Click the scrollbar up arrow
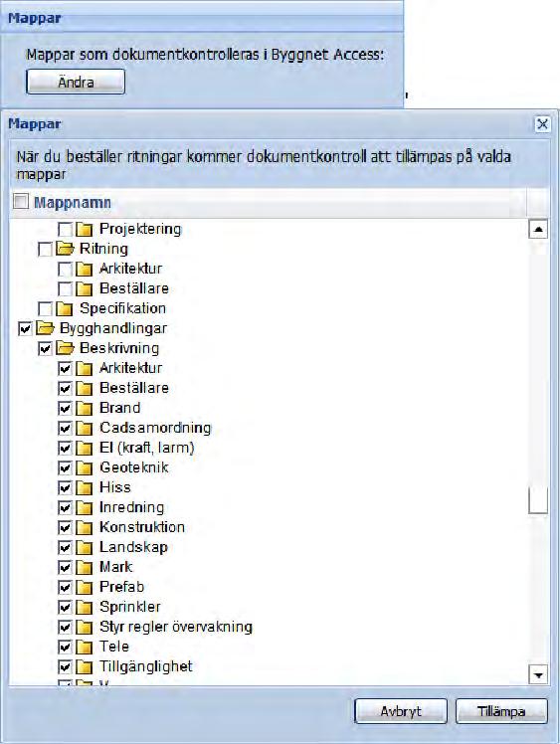 [538, 229]
